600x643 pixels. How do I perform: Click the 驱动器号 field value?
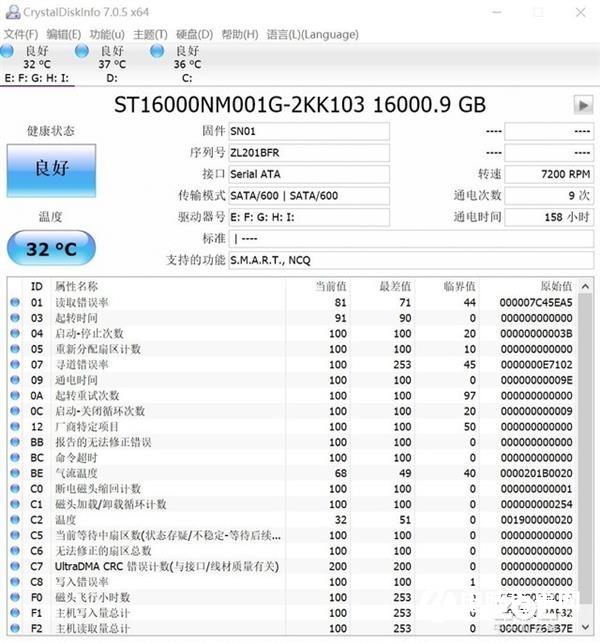tap(308, 217)
